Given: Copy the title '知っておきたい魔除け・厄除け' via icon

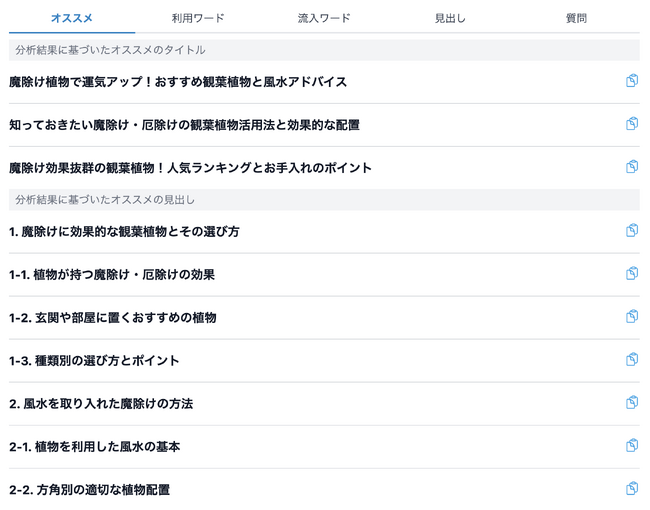Looking at the screenshot, I should 631,124.
